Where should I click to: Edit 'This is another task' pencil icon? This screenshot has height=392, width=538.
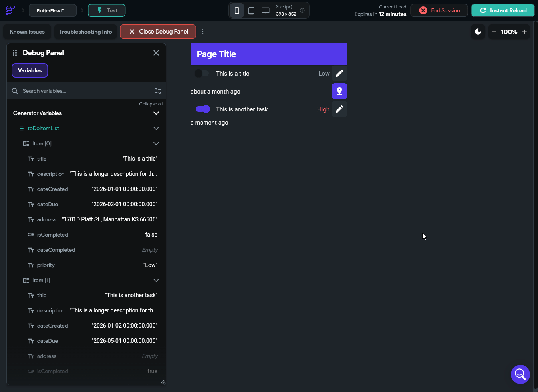(x=339, y=109)
